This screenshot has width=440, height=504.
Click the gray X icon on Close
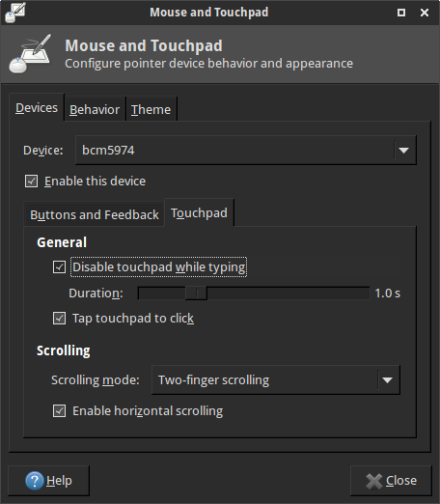[374, 481]
